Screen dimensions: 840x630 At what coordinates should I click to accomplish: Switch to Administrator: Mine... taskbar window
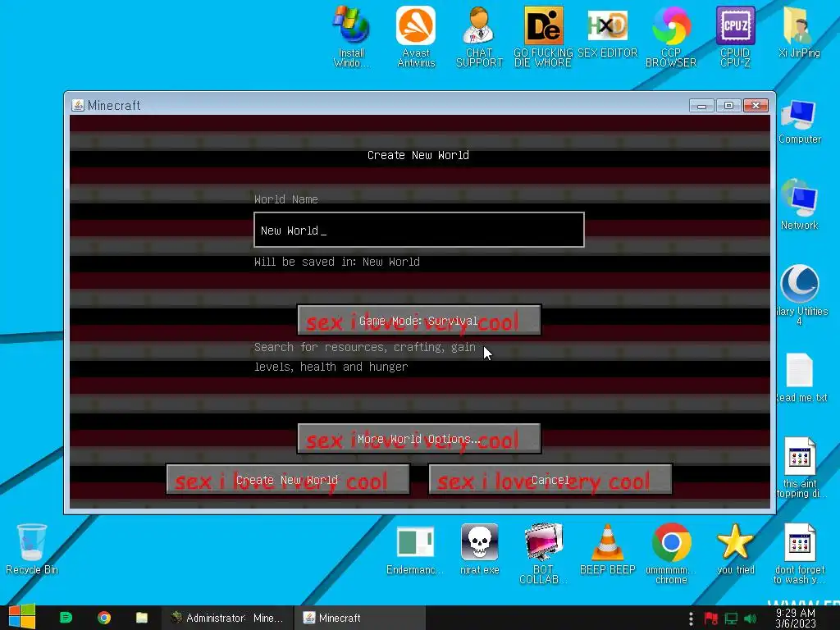[x=227, y=618]
